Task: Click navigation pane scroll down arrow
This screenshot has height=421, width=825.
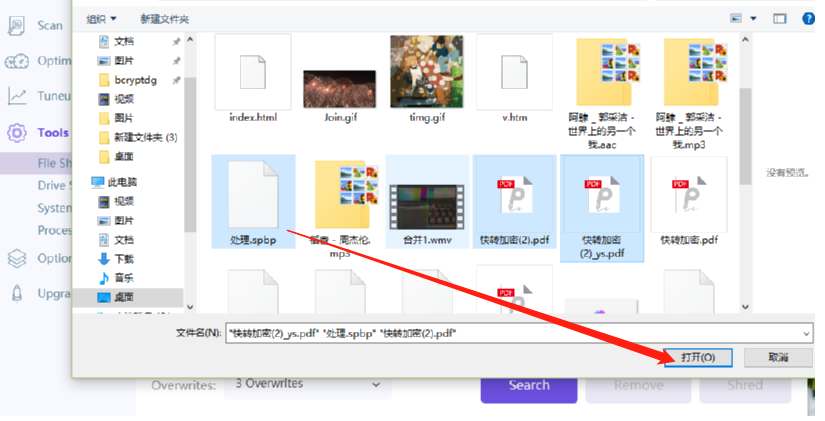Action: pyautogui.click(x=190, y=307)
